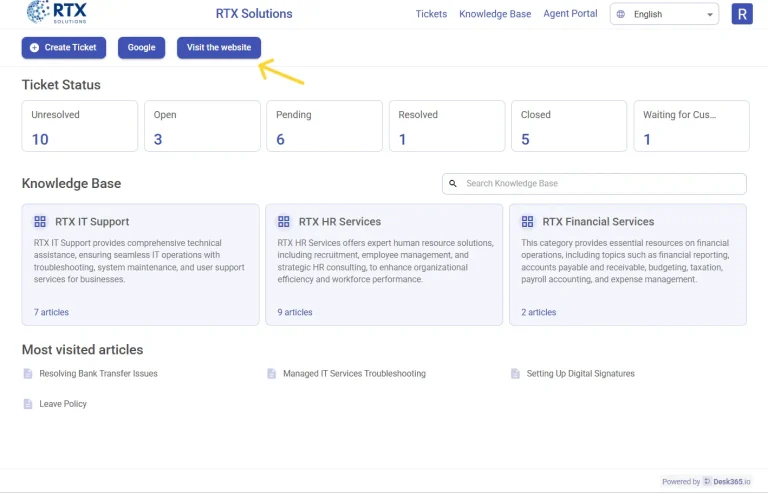This screenshot has height=493, width=768.
Task: Click the Most visited articles heading
Action: [x=82, y=350]
